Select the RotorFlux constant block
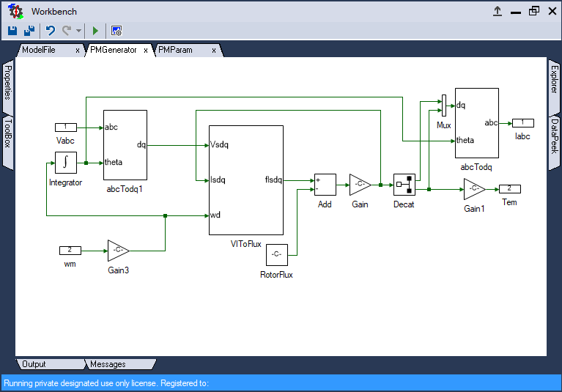The width and height of the screenshot is (562, 392). tap(277, 255)
